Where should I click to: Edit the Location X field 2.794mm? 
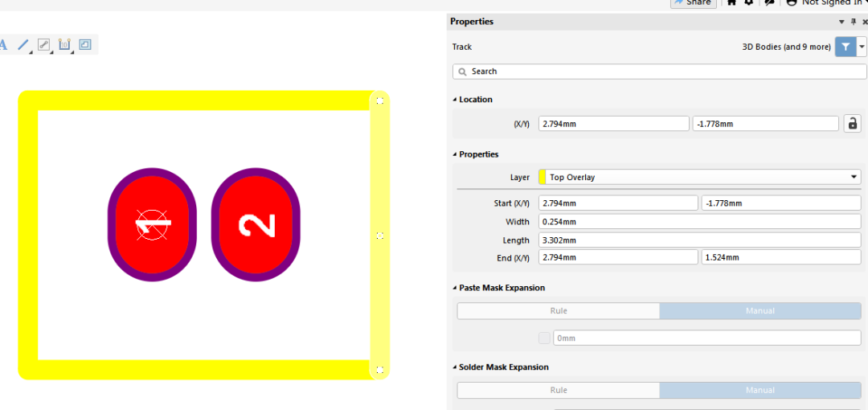click(x=614, y=124)
